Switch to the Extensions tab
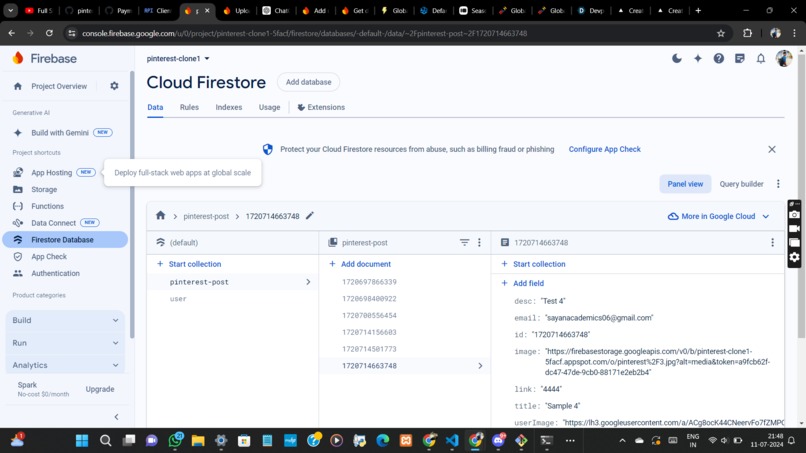Viewport: 806px width, 453px height. click(x=321, y=107)
